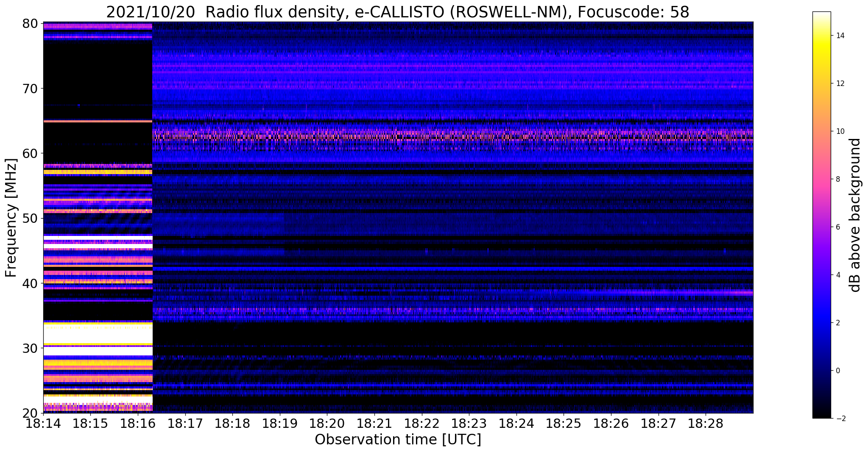
Task: Click the 18:22 time tick label
Action: 422,423
